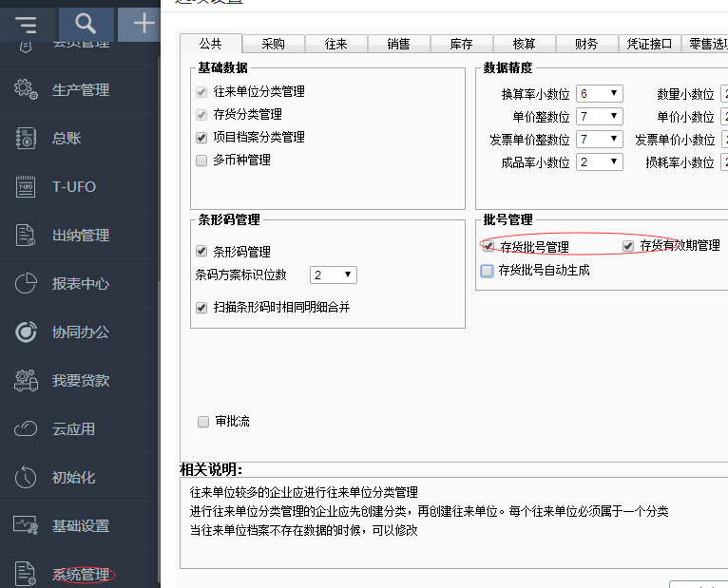
Task: Switch to the 库存 tab
Action: [461, 44]
